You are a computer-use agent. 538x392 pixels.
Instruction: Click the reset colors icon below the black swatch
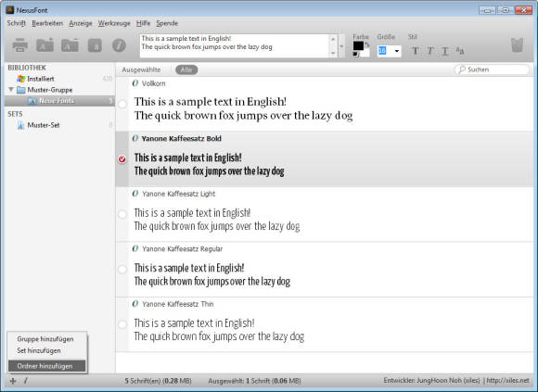click(x=355, y=54)
